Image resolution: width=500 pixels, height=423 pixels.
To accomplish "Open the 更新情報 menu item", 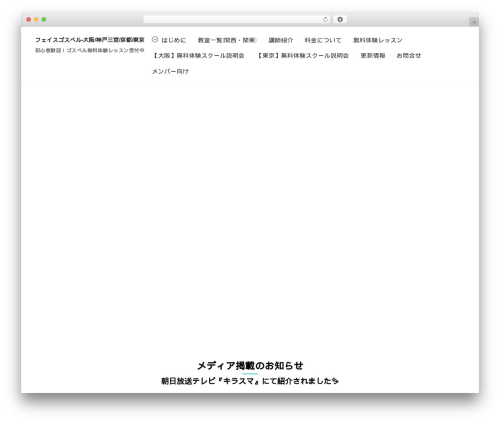I will 373,56.
